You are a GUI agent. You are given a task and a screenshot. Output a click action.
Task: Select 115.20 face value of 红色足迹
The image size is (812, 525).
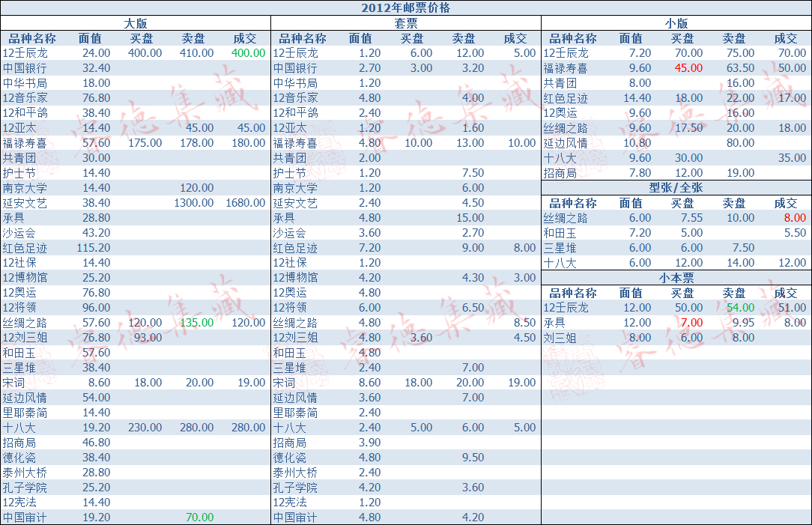[94, 248]
